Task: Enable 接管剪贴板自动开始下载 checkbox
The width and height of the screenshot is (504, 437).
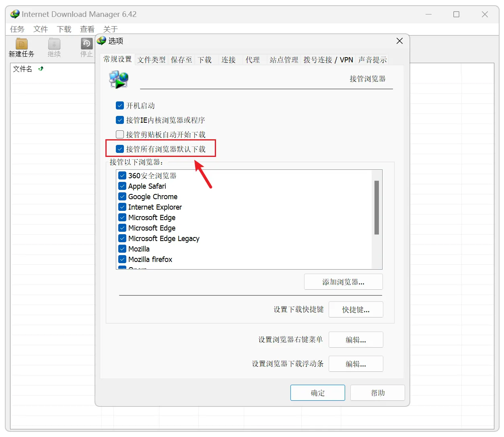Action: [120, 134]
